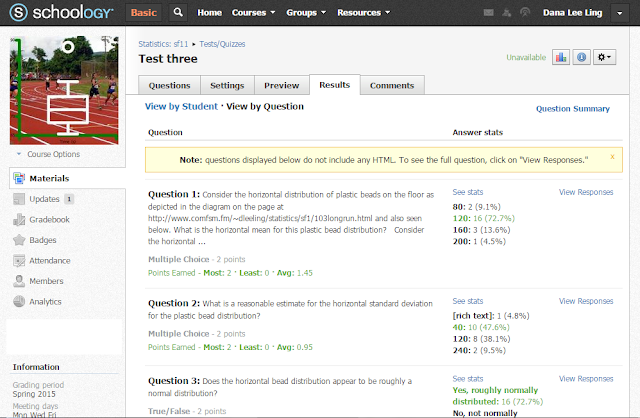Image resolution: width=640 pixels, height=418 pixels.
Task: Expand the Groups menu
Action: (x=306, y=13)
